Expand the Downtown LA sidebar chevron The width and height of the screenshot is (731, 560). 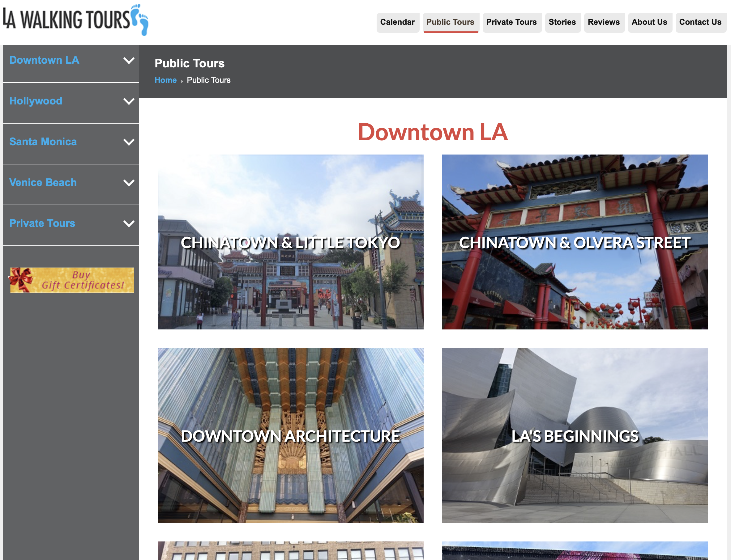pos(129,60)
